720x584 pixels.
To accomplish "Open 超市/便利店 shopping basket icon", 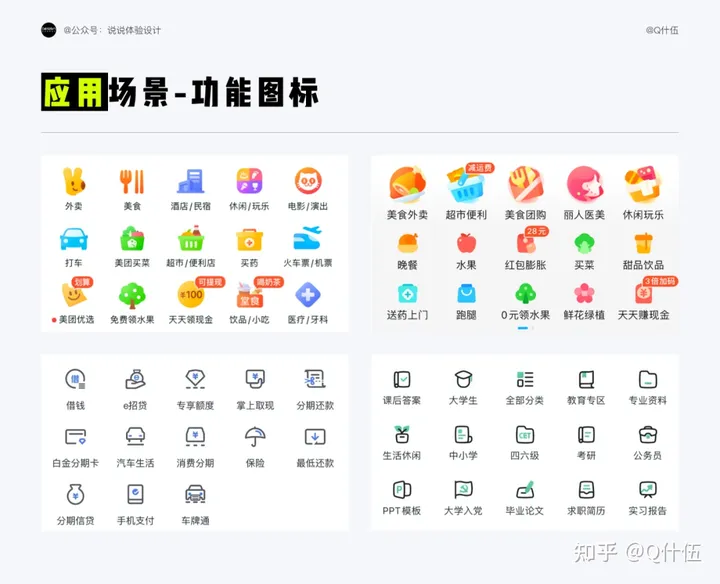I will tap(191, 238).
